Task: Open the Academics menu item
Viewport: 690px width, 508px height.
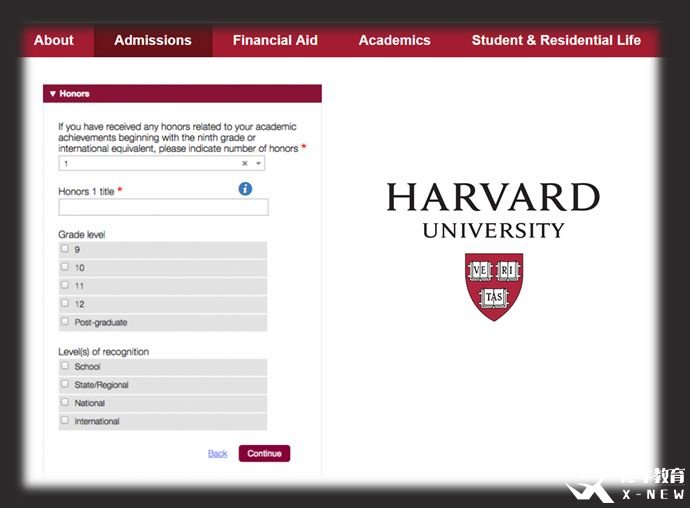Action: click(394, 40)
